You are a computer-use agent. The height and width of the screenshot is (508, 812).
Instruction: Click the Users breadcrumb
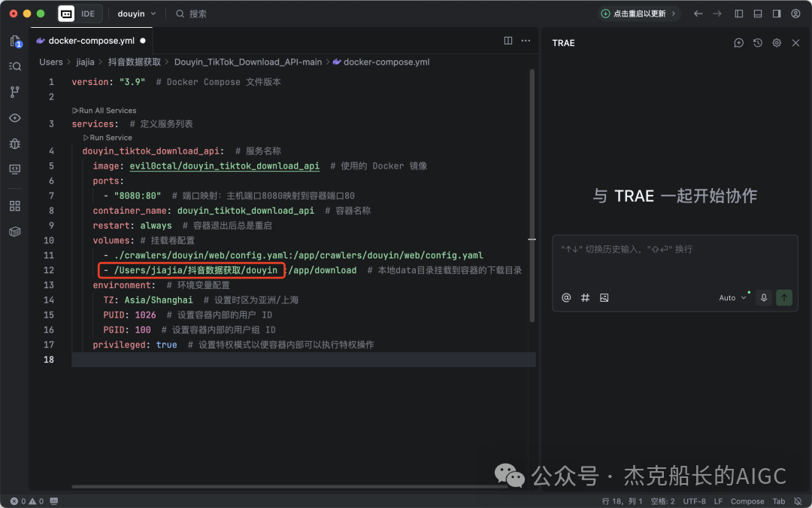(51, 62)
